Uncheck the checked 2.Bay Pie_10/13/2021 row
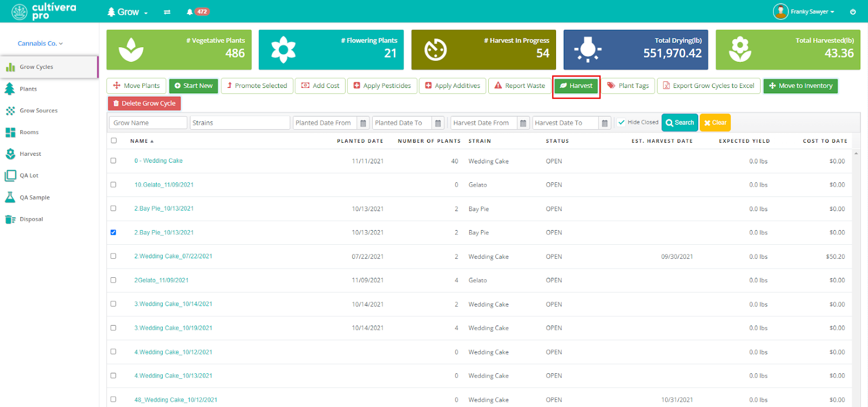This screenshot has width=868, height=407. click(x=113, y=232)
